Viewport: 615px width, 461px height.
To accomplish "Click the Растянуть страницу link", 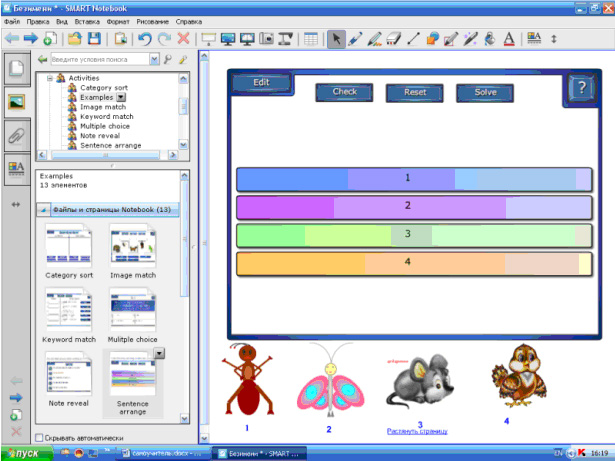I will pos(417,431).
